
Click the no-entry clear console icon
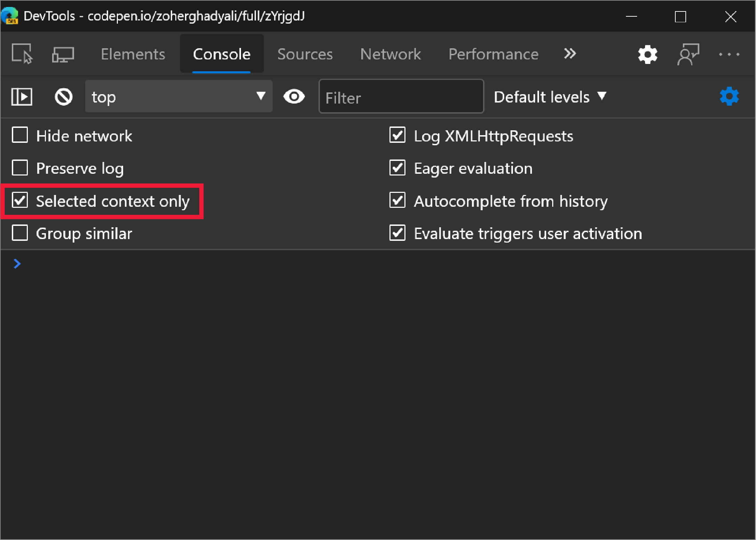[63, 95]
